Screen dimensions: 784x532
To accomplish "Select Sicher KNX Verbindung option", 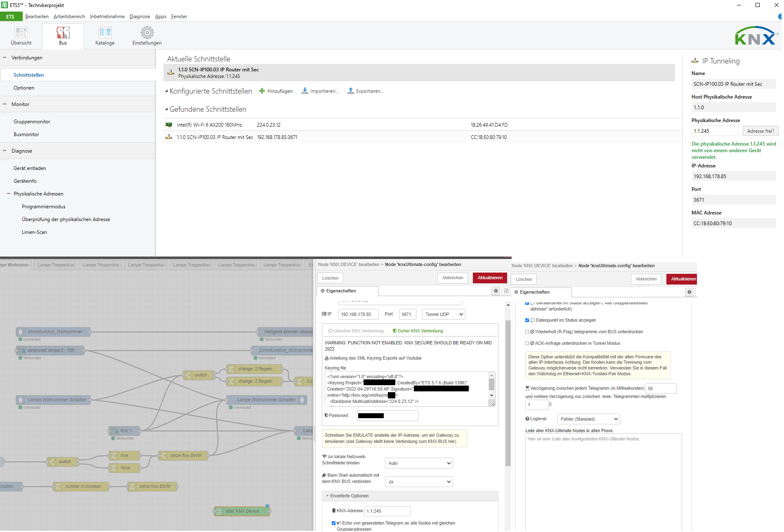I will 418,331.
